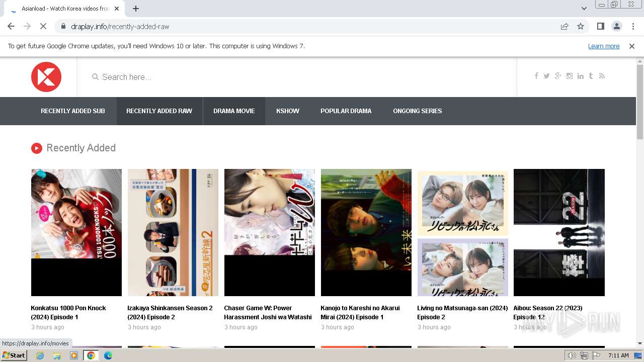The image size is (644, 362).
Task: Open browser side panel icon
Action: coord(600,26)
